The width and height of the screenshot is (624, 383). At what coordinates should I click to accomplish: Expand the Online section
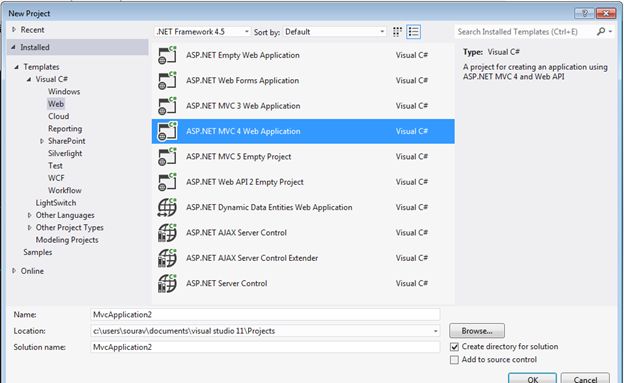coord(14,271)
